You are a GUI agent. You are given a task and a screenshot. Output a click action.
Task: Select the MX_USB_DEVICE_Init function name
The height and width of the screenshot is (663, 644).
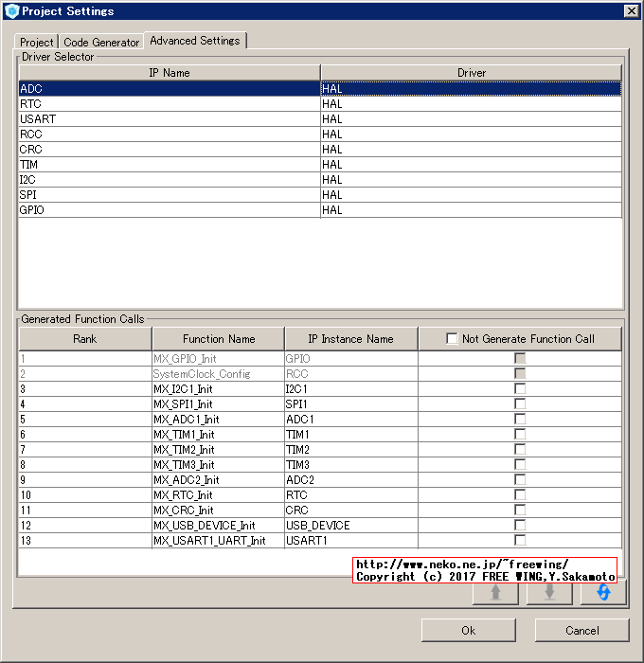[x=218, y=525]
